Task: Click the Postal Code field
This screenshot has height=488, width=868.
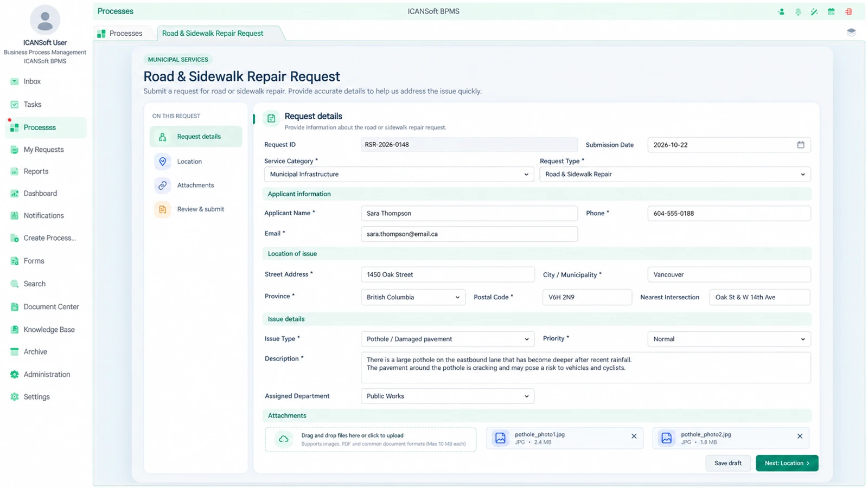Action: click(587, 297)
